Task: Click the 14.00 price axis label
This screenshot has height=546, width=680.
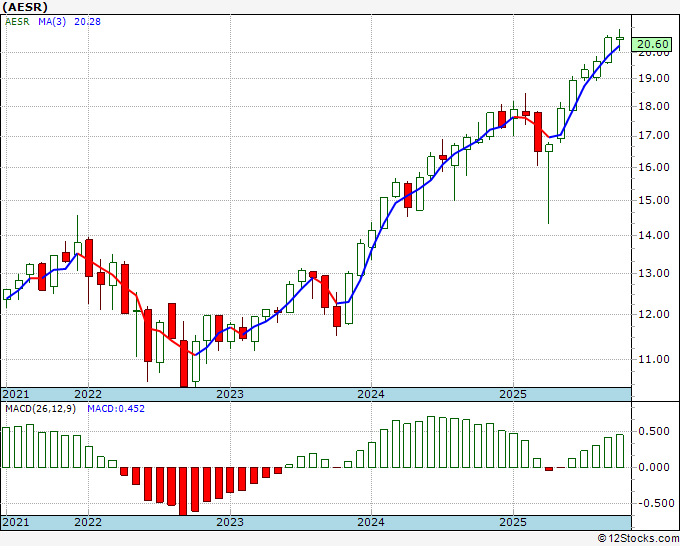Action: point(654,235)
